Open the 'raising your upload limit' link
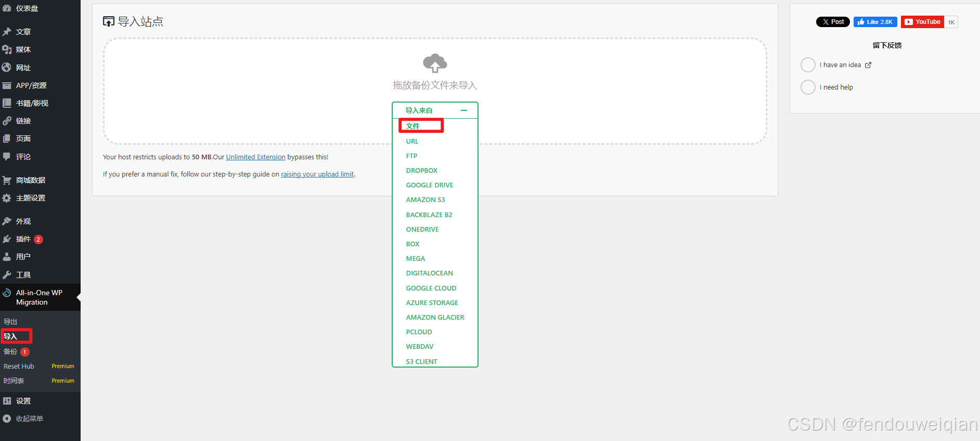Screen dimensions: 980x441 coord(317,174)
